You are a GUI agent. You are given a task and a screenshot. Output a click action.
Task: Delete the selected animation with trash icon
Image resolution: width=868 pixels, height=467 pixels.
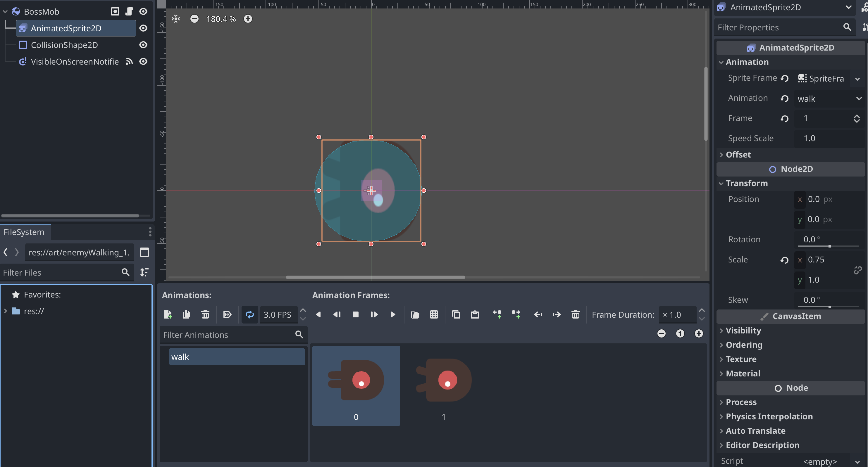point(205,314)
